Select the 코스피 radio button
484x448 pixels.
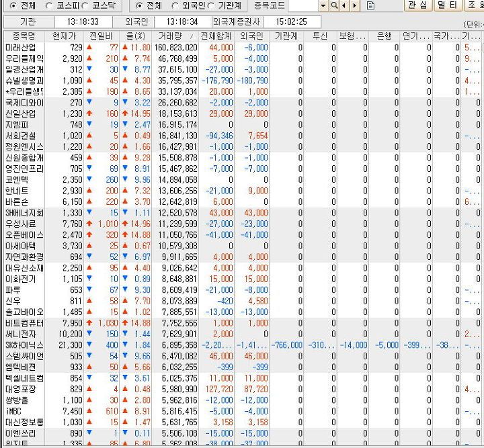49,5
